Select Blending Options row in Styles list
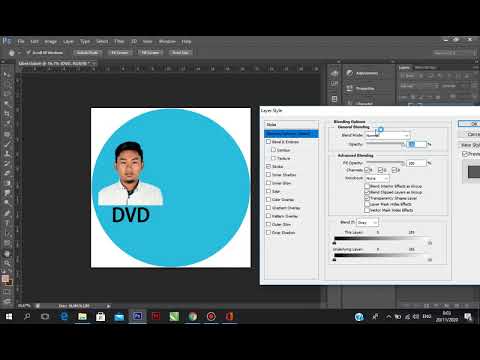 [291, 133]
